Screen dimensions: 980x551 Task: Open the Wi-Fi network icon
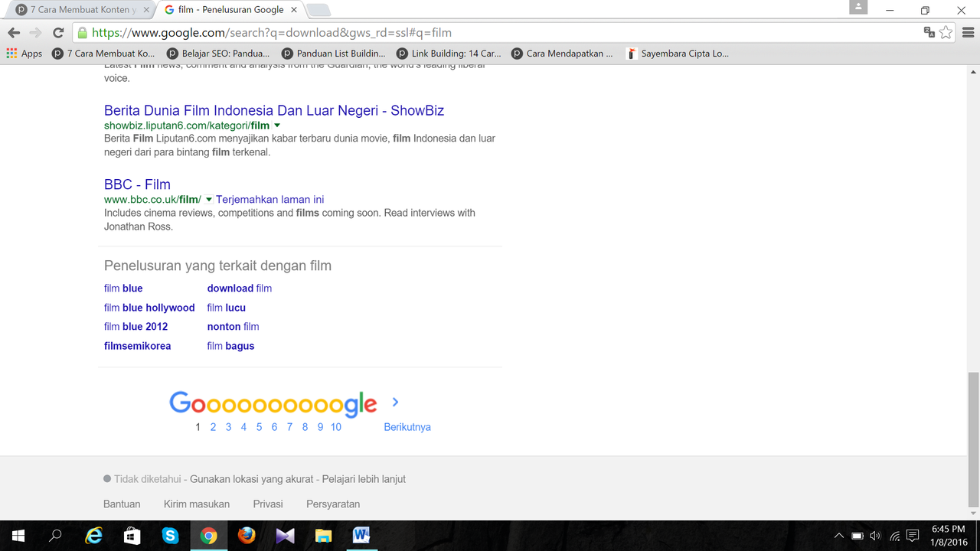pos(894,536)
